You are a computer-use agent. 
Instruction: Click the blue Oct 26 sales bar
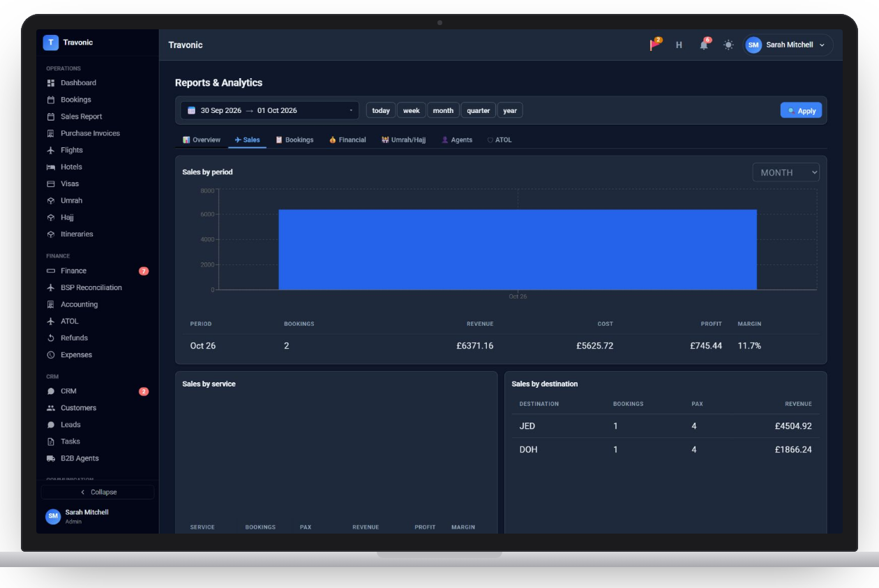point(518,250)
